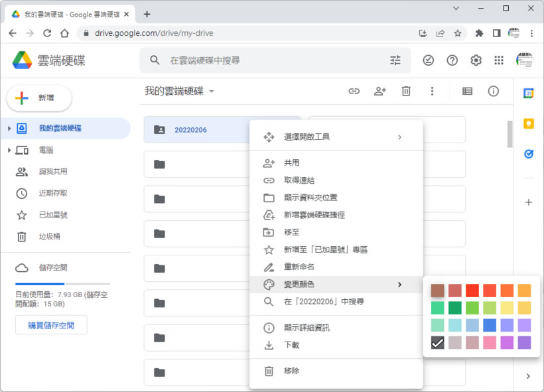
Task: Open the 我的雲端硬碟 header dropdown arrow
Action: pyautogui.click(x=212, y=92)
